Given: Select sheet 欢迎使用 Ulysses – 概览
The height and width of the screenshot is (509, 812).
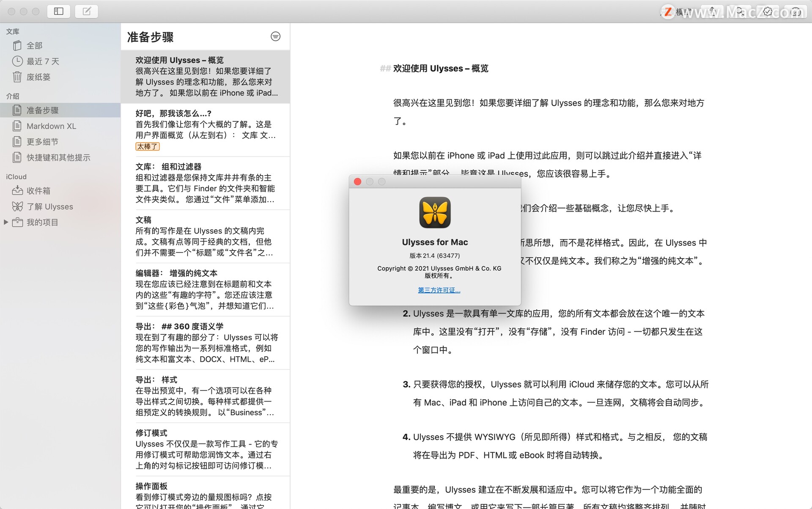Looking at the screenshot, I should point(206,77).
